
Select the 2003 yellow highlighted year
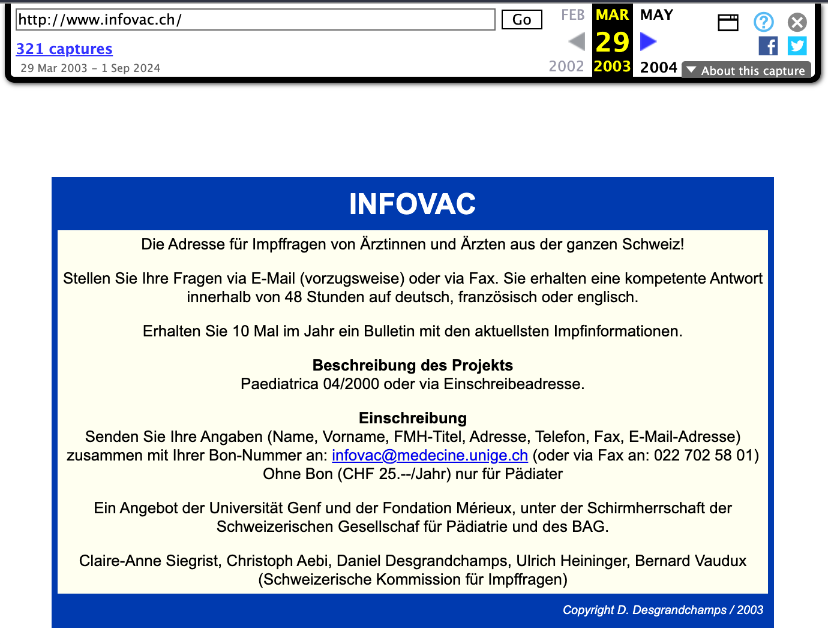[611, 67]
